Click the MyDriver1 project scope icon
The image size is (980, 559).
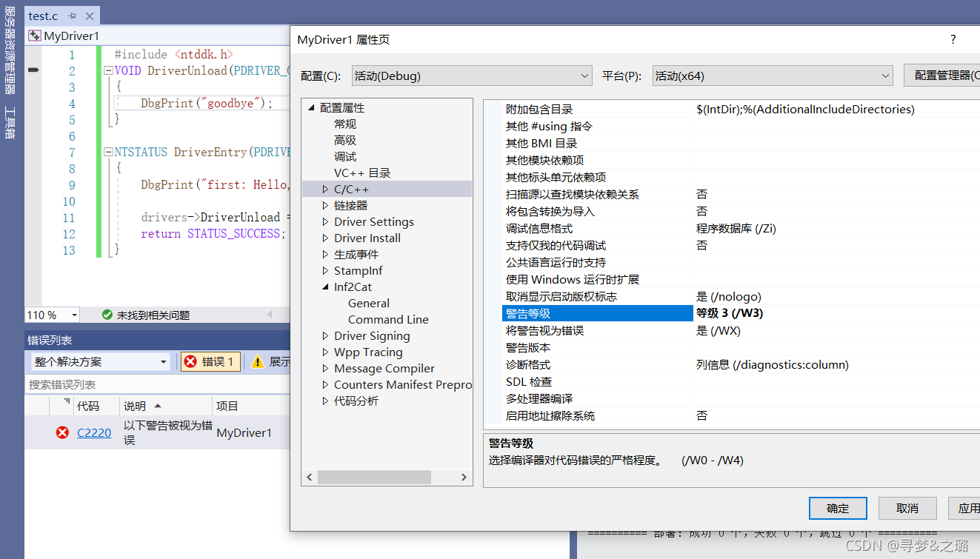[35, 36]
